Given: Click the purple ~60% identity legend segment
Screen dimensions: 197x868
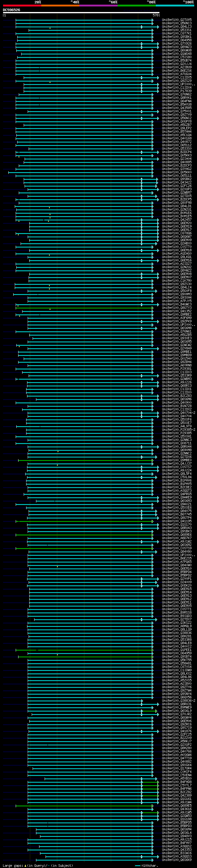Looking at the screenshot, I should (99, 6).
